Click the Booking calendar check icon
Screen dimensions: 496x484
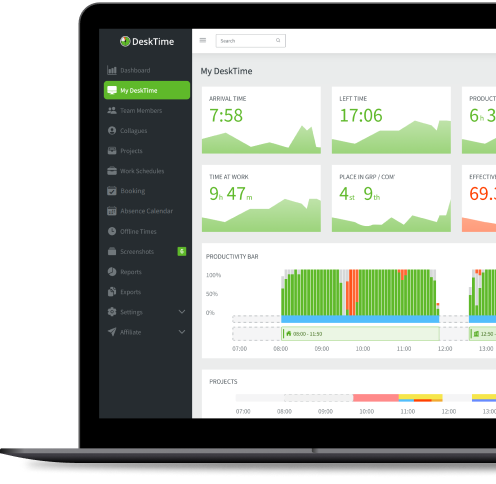point(112,191)
